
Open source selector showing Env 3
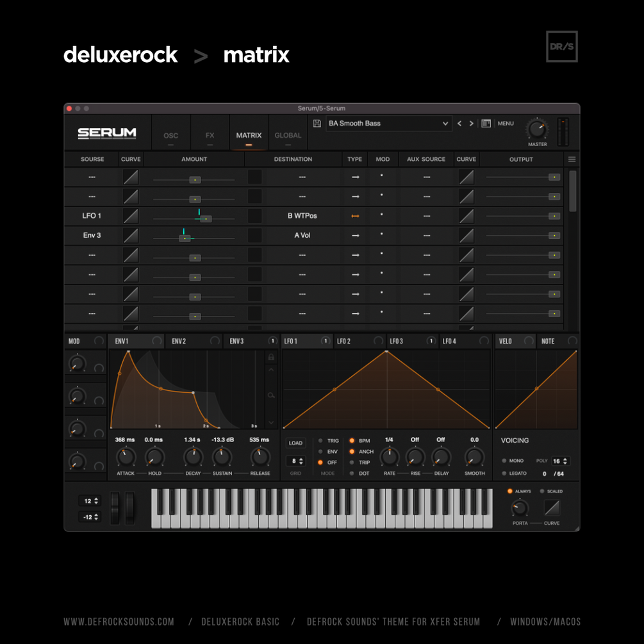click(92, 235)
